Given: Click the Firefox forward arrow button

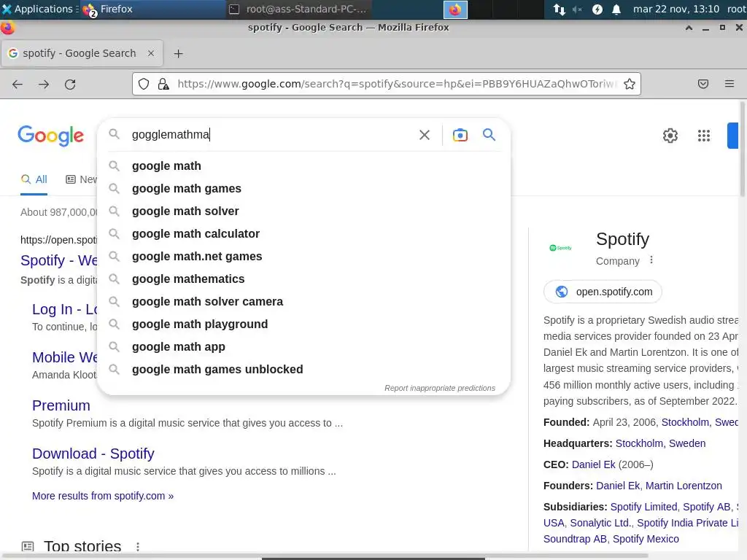Looking at the screenshot, I should (44, 85).
